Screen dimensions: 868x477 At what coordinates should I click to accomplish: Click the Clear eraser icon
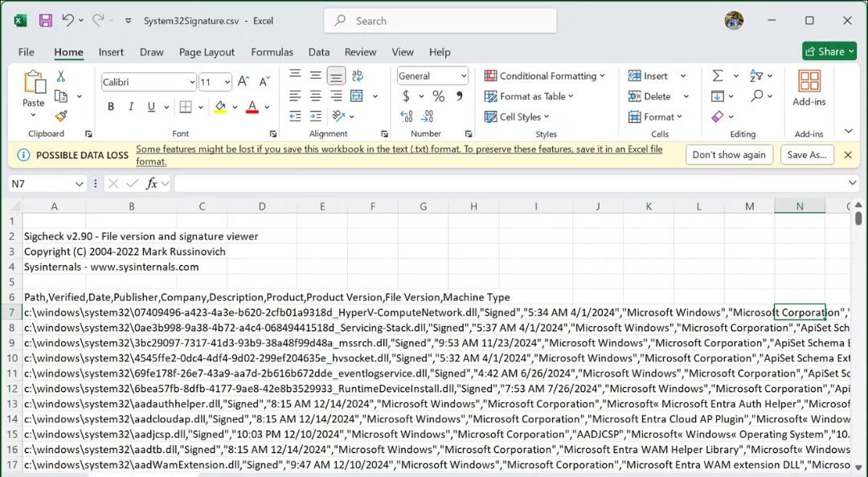718,116
